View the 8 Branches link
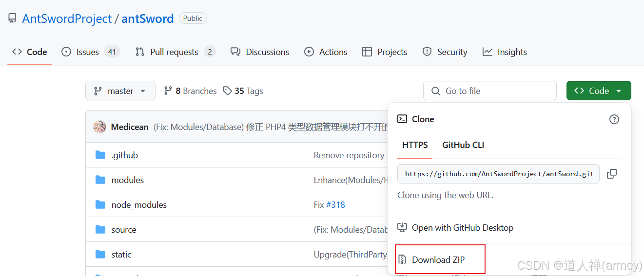 pos(190,91)
